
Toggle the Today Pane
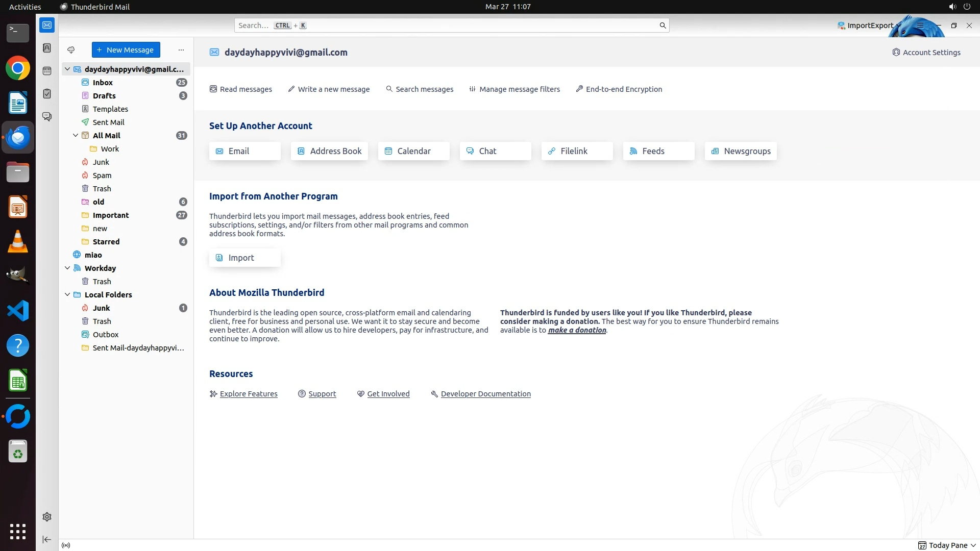(x=947, y=545)
